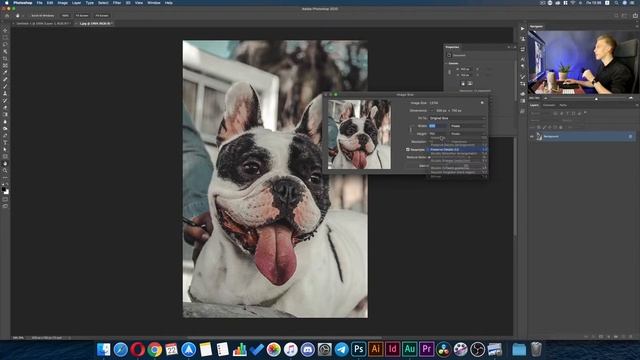
Task: Open Image Size dialog gear settings
Action: click(482, 103)
